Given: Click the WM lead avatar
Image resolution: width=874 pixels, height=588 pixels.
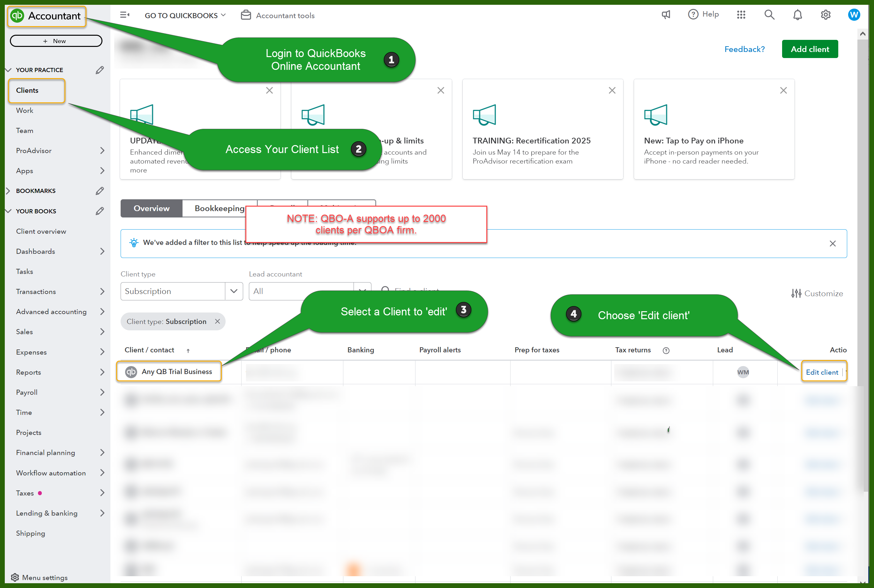Looking at the screenshot, I should point(743,372).
